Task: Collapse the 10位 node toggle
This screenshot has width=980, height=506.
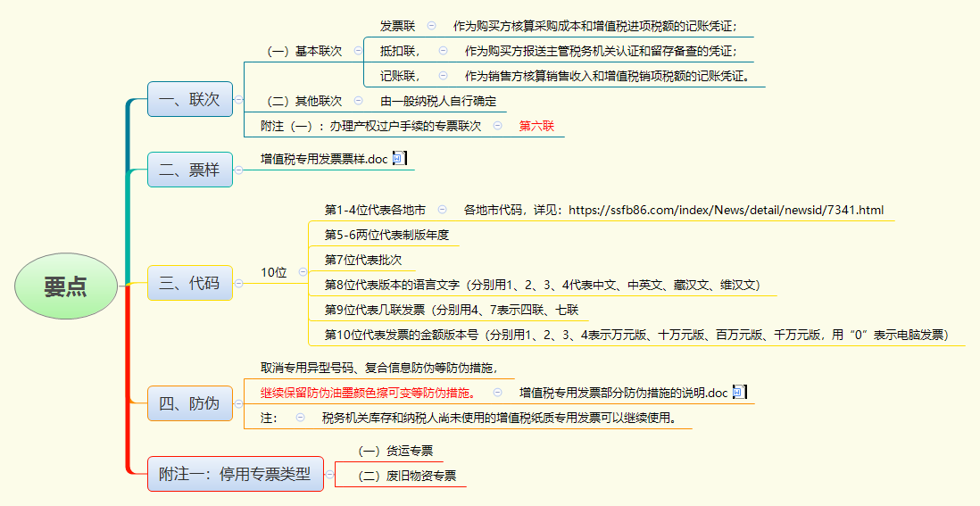Action: click(303, 271)
